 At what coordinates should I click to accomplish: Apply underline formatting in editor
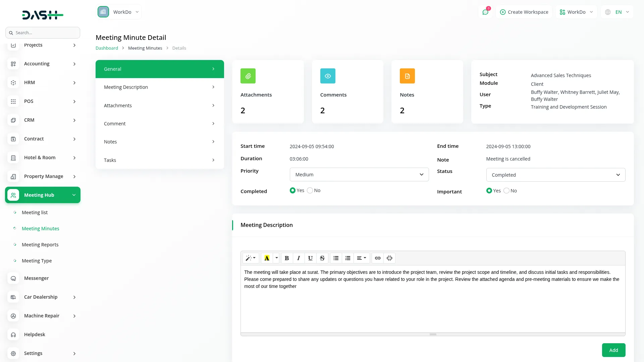(310, 258)
